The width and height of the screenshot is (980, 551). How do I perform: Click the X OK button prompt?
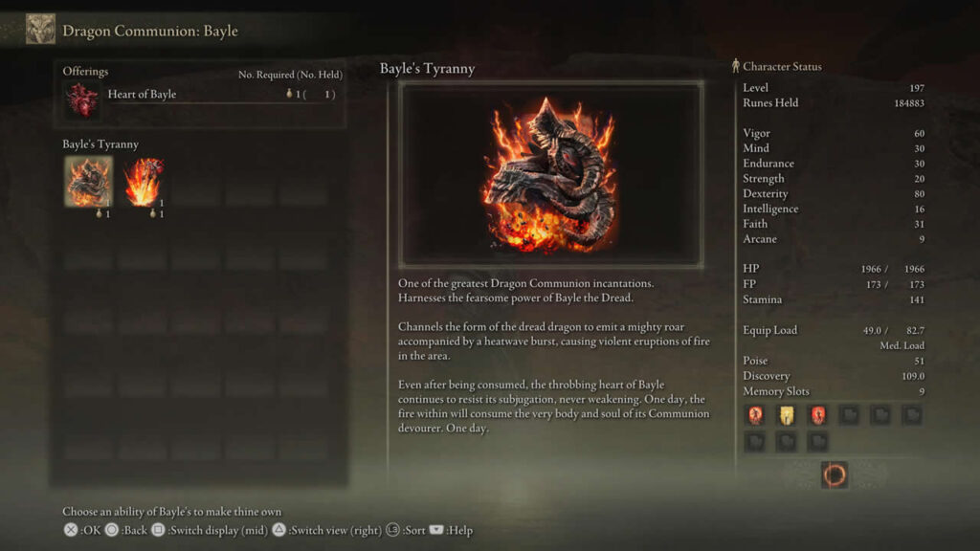point(82,530)
